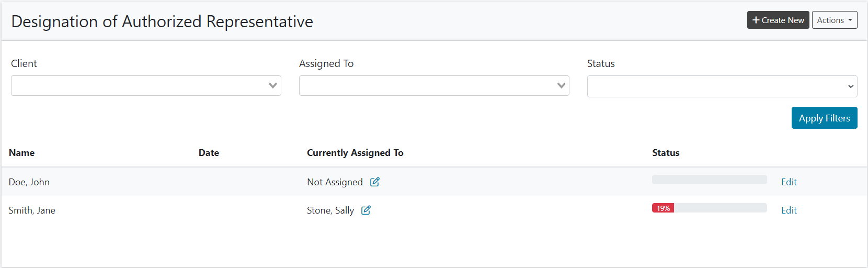The image size is (868, 268).
Task: Sort by the Name column header
Action: [x=22, y=153]
